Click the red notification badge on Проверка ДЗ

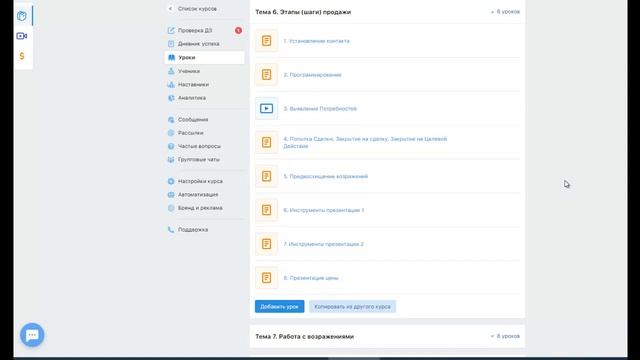click(x=238, y=30)
